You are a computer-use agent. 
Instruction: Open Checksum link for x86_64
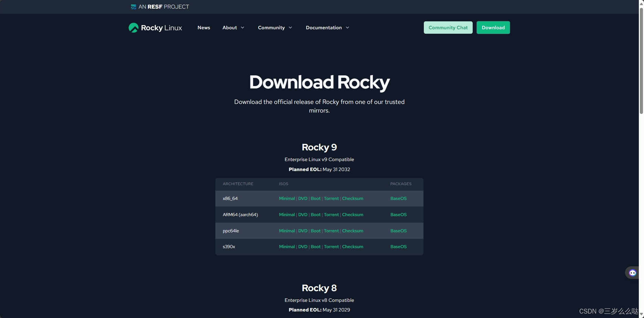[x=353, y=199]
